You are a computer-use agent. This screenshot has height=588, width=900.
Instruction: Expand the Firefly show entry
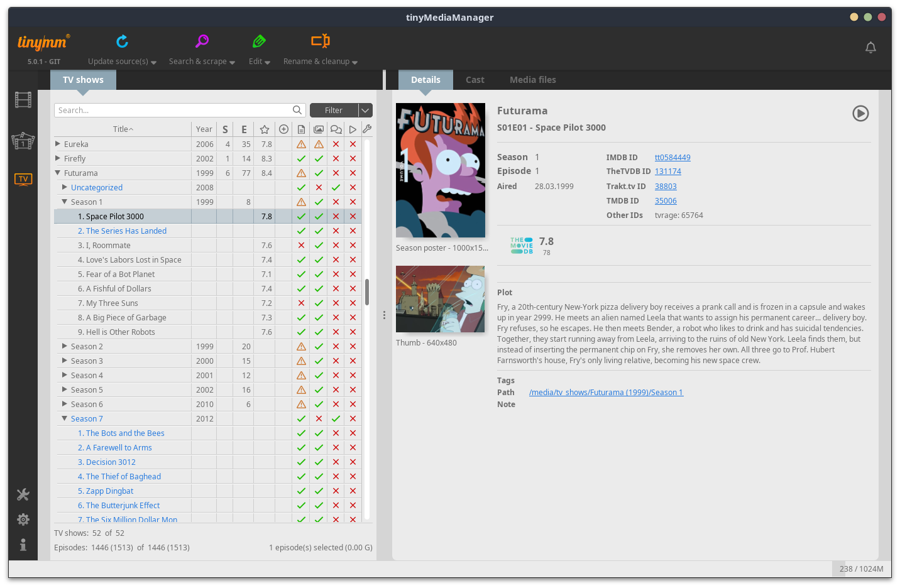[x=58, y=158]
